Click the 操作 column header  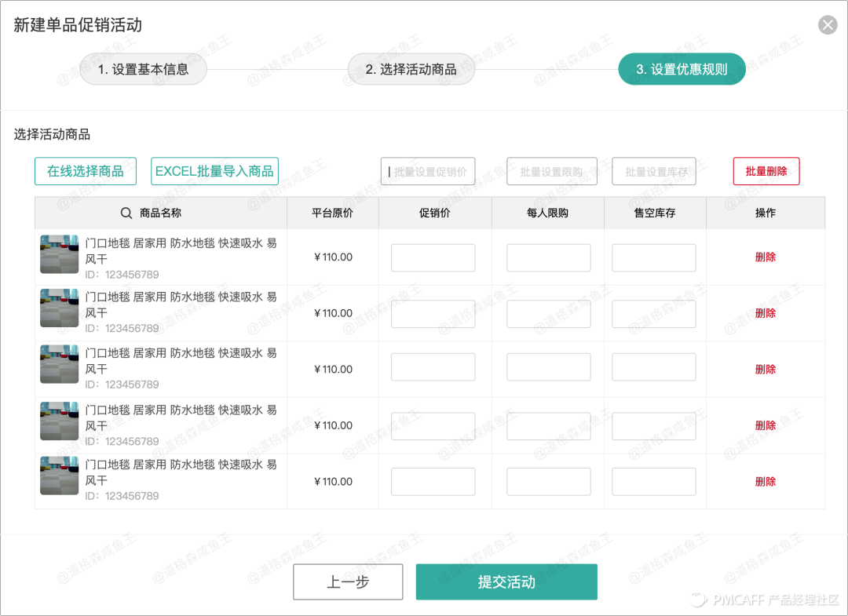tap(766, 213)
